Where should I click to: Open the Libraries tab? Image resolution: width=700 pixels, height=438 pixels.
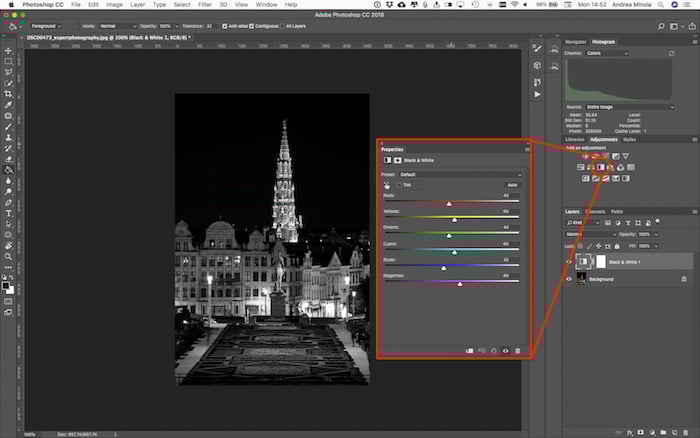click(x=575, y=140)
